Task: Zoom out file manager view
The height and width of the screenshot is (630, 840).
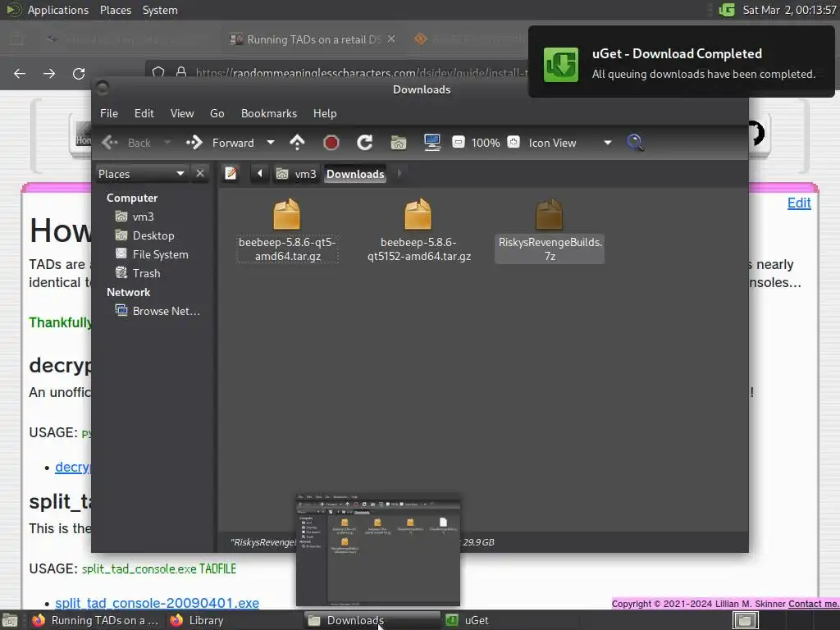Action: click(x=459, y=143)
